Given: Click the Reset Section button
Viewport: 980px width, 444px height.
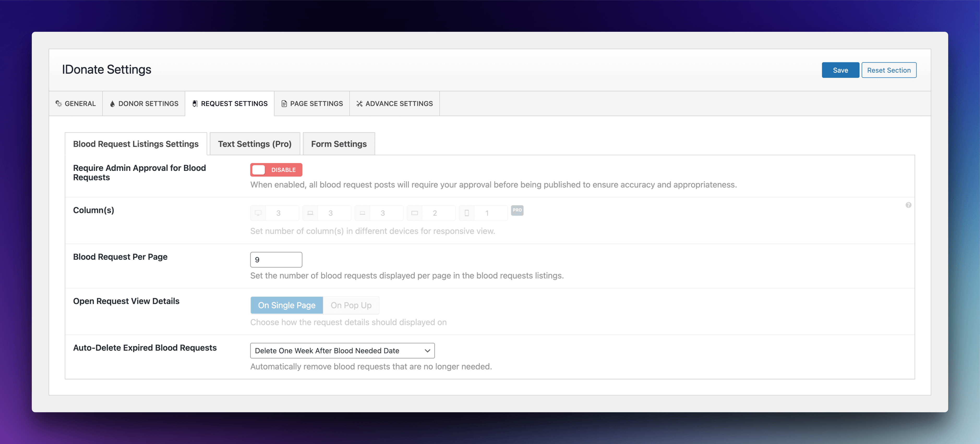Looking at the screenshot, I should [888, 70].
